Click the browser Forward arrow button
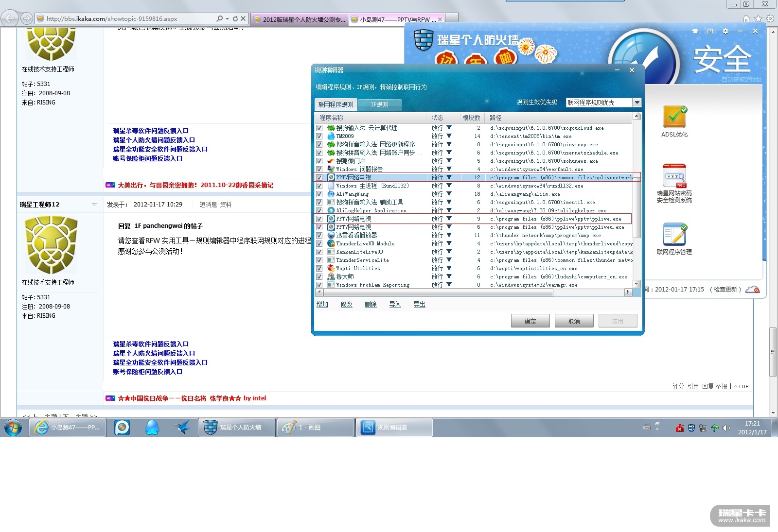The height and width of the screenshot is (532, 778). tap(27, 19)
